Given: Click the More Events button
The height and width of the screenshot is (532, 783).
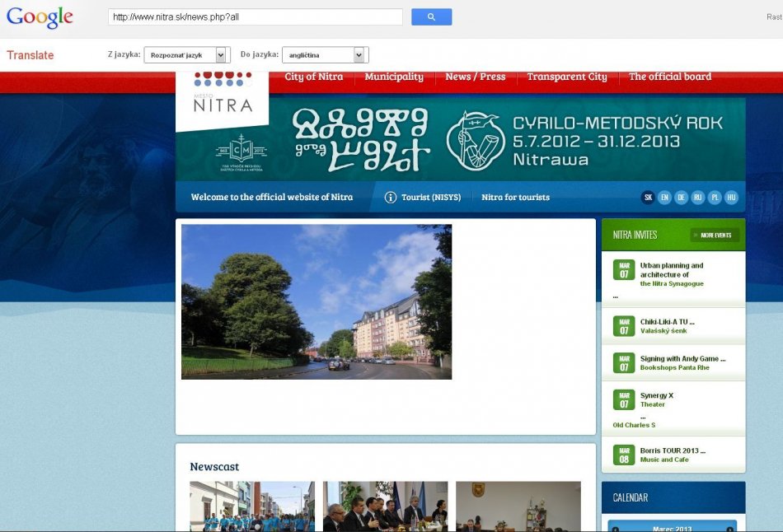Looking at the screenshot, I should coord(715,236).
